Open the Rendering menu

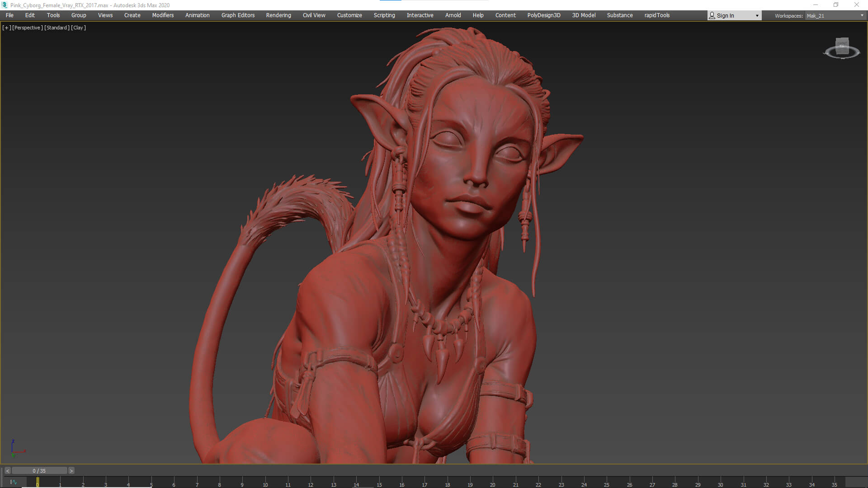coord(278,15)
